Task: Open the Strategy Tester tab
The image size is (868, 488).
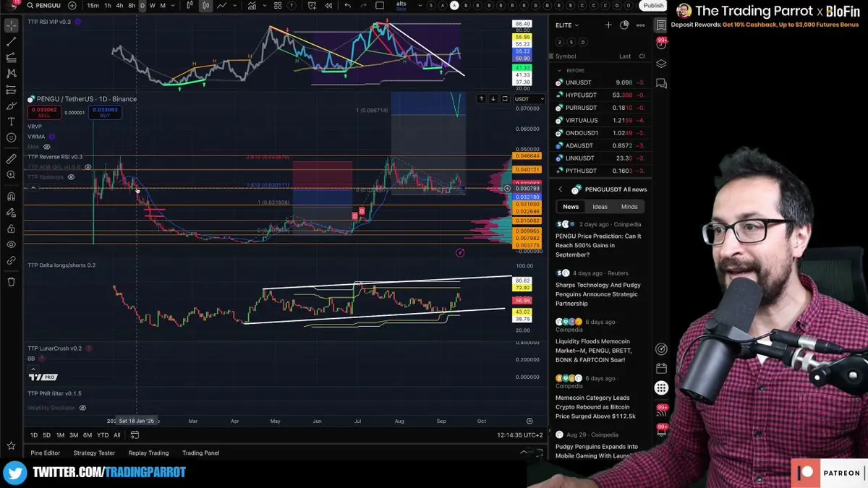Action: pyautogui.click(x=94, y=453)
